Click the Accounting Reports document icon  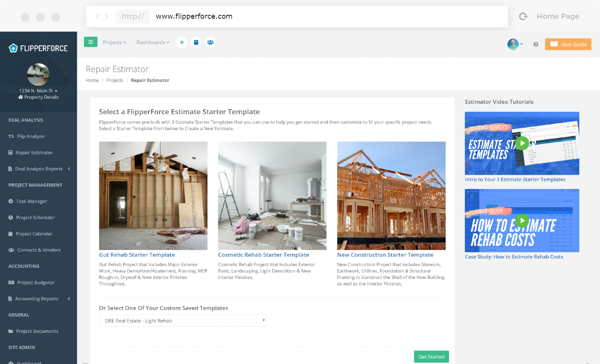[x=10, y=299]
